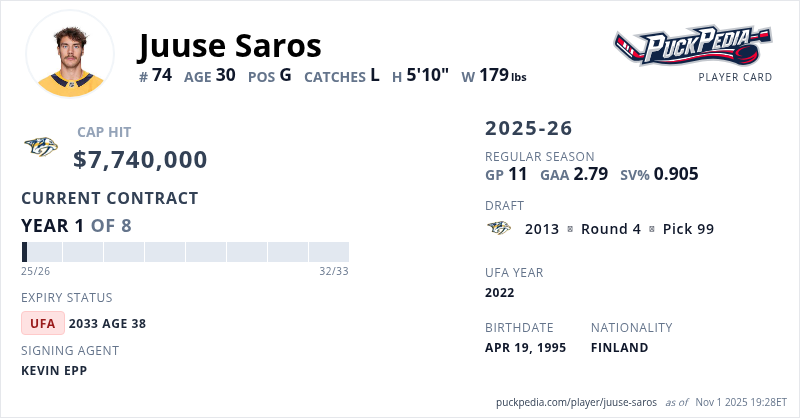Click the $7,740,000 cap hit value
Image resolution: width=800 pixels, height=418 pixels.
[x=140, y=160]
